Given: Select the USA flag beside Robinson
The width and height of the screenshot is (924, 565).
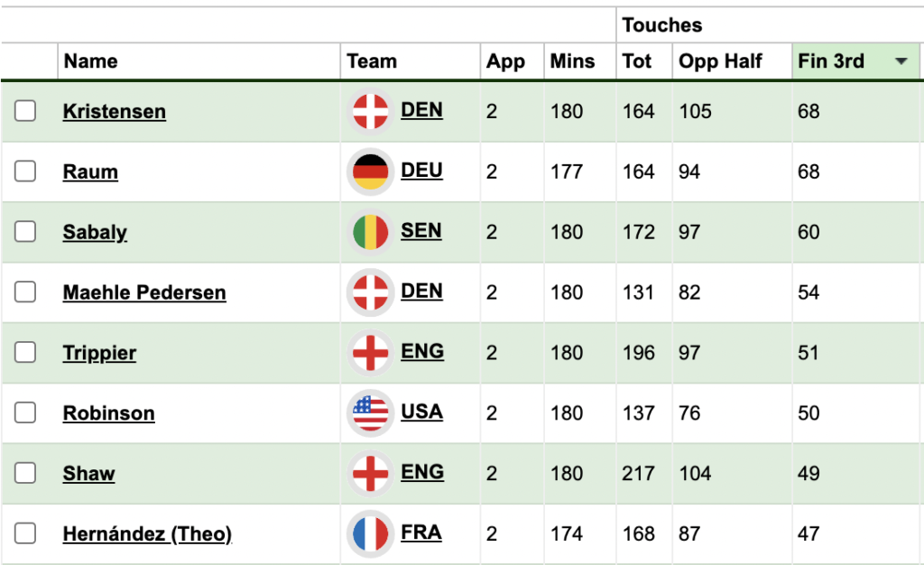Looking at the screenshot, I should point(370,412).
